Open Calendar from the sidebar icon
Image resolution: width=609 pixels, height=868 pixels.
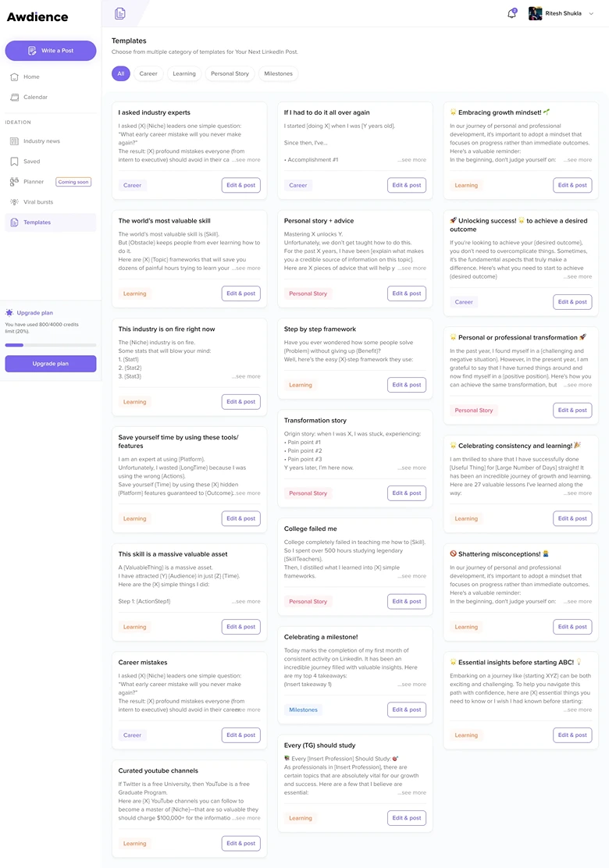click(13, 97)
